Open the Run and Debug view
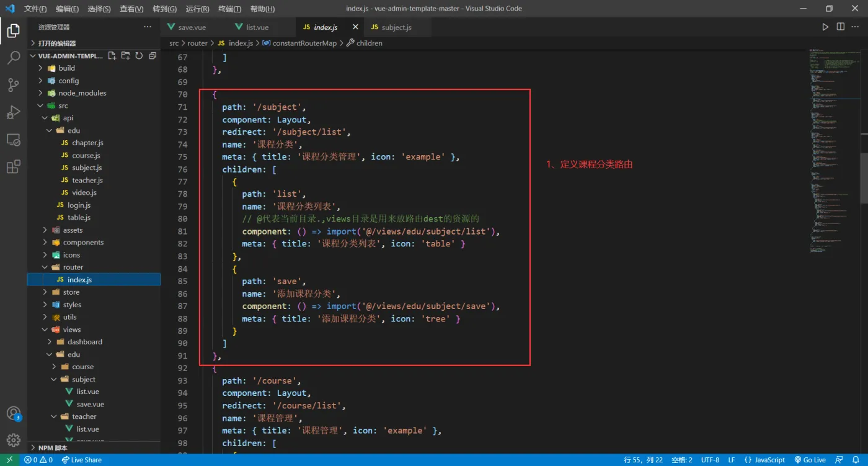 (13, 112)
